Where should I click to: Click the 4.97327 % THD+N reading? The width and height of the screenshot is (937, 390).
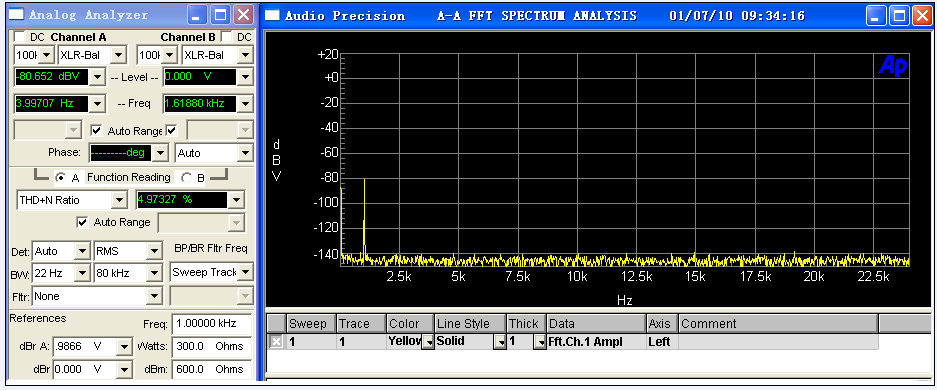(182, 200)
